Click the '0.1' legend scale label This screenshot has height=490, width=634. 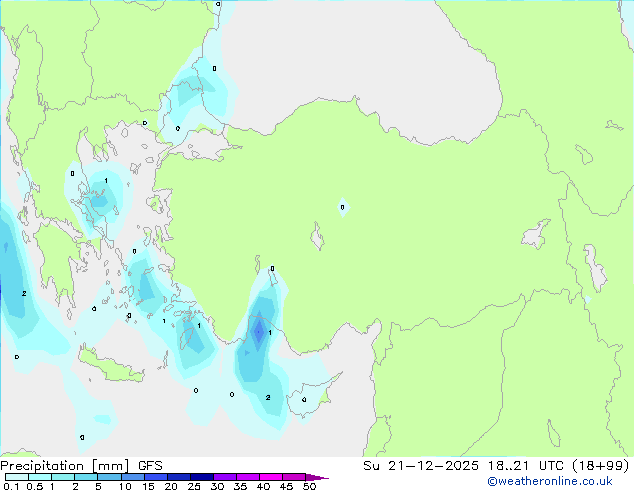[x=11, y=486]
